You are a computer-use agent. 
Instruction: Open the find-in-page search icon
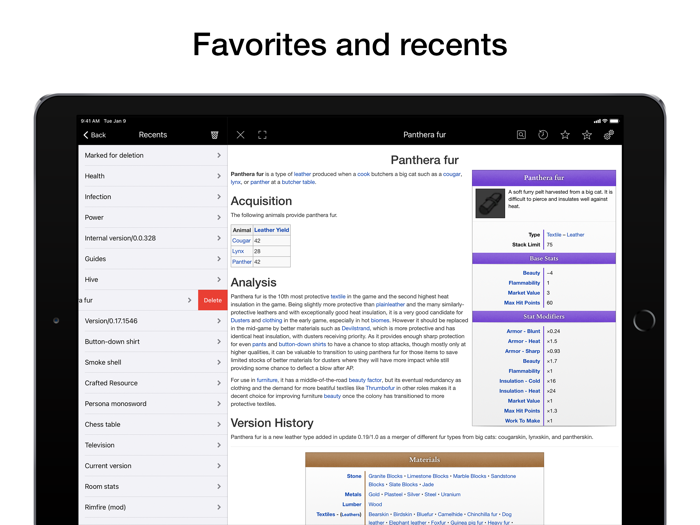(x=521, y=134)
